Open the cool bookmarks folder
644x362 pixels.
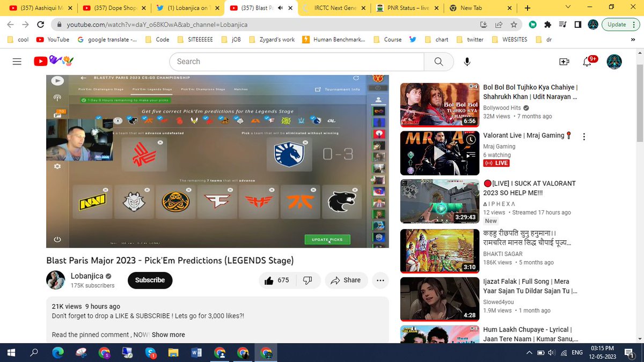(x=19, y=39)
